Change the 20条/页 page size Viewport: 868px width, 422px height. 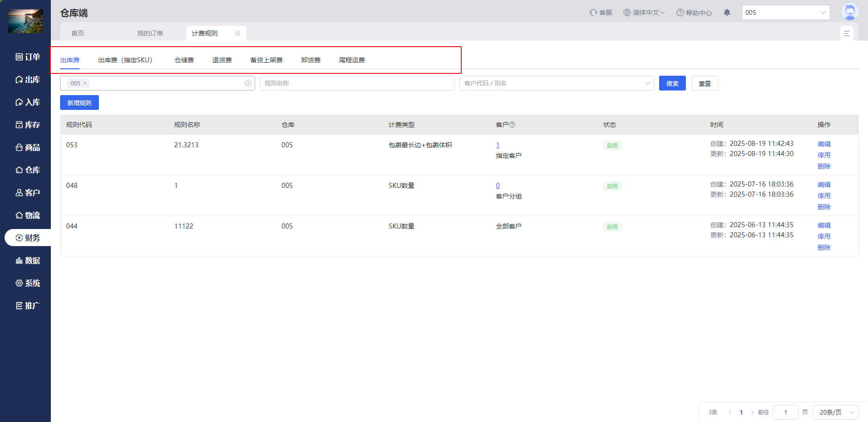(x=835, y=412)
